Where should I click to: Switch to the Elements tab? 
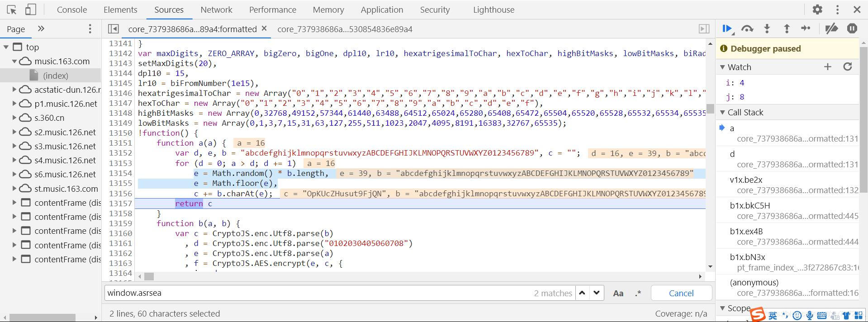(x=120, y=9)
